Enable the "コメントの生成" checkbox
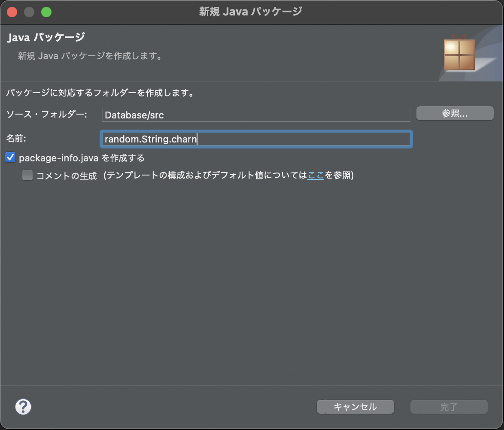504x430 pixels. (x=27, y=175)
